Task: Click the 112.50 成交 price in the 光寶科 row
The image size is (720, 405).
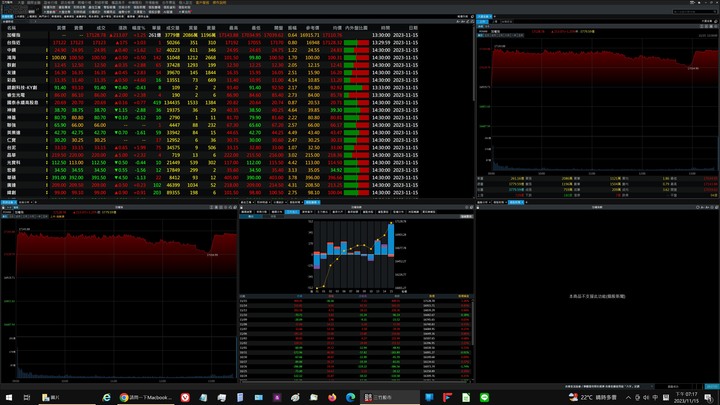Action: tap(98, 163)
